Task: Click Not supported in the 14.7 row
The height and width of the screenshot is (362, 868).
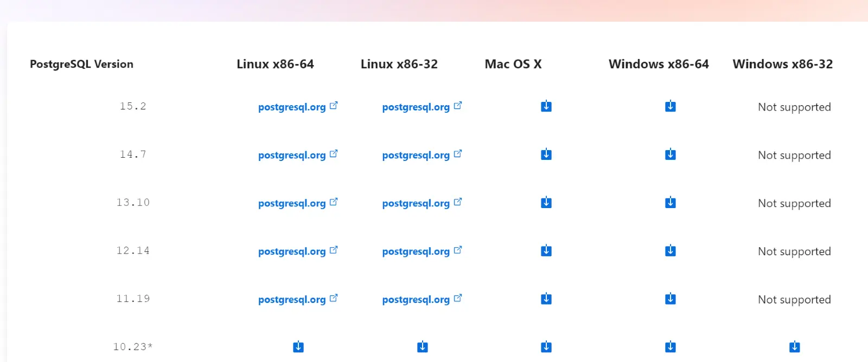Action: [x=794, y=156]
